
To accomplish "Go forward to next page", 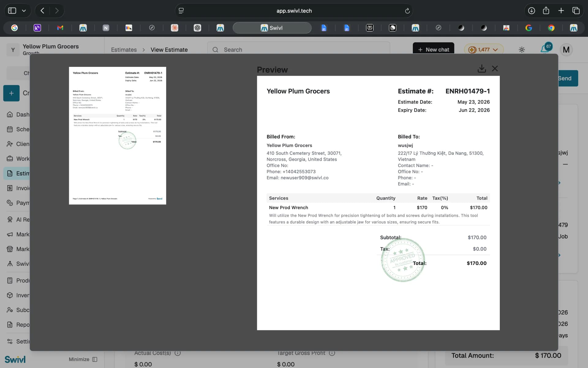I will pyautogui.click(x=57, y=11).
